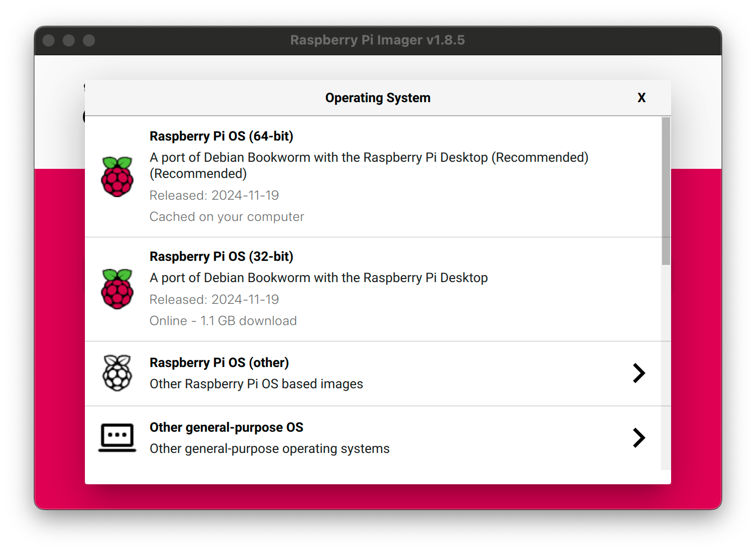Open Raspberry Pi OS (other) entry title
756x552 pixels.
pos(219,362)
